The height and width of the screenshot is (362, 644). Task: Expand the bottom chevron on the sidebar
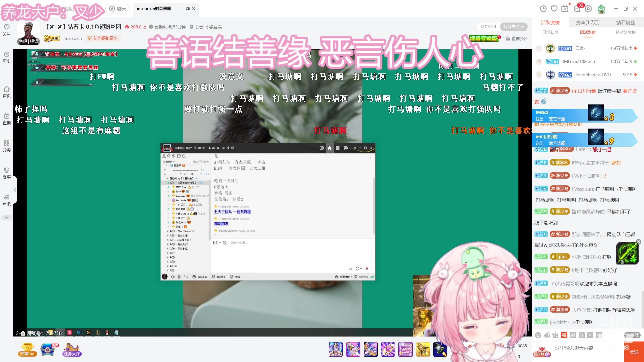point(7,217)
